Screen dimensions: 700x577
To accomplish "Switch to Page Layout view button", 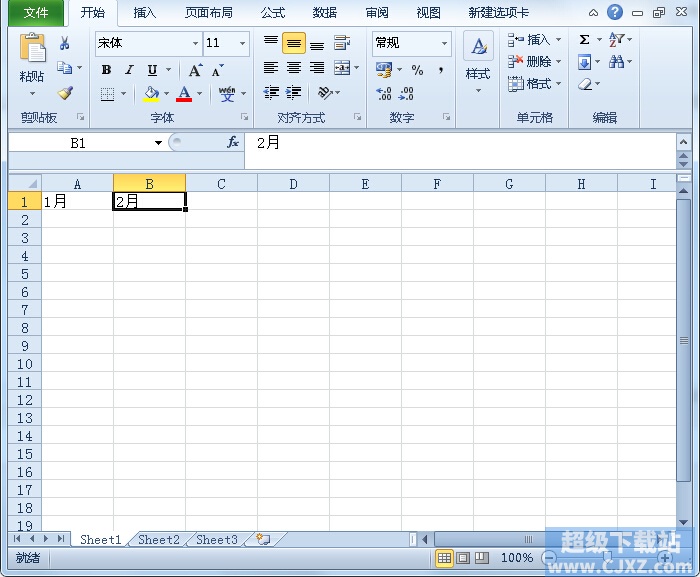I will click(463, 557).
